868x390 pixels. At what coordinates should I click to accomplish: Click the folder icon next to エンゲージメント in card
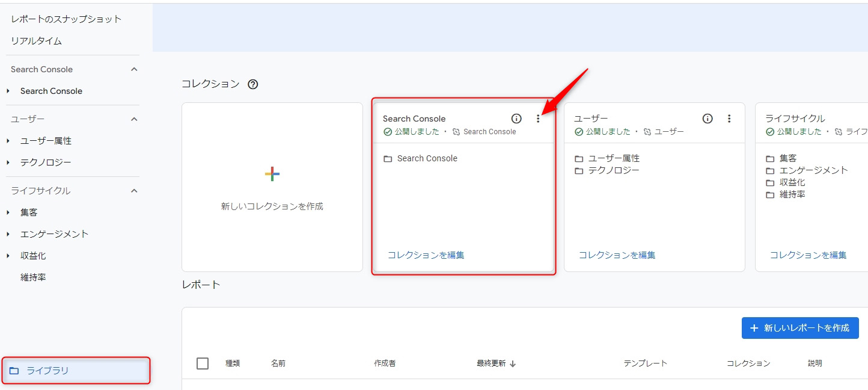click(x=770, y=171)
